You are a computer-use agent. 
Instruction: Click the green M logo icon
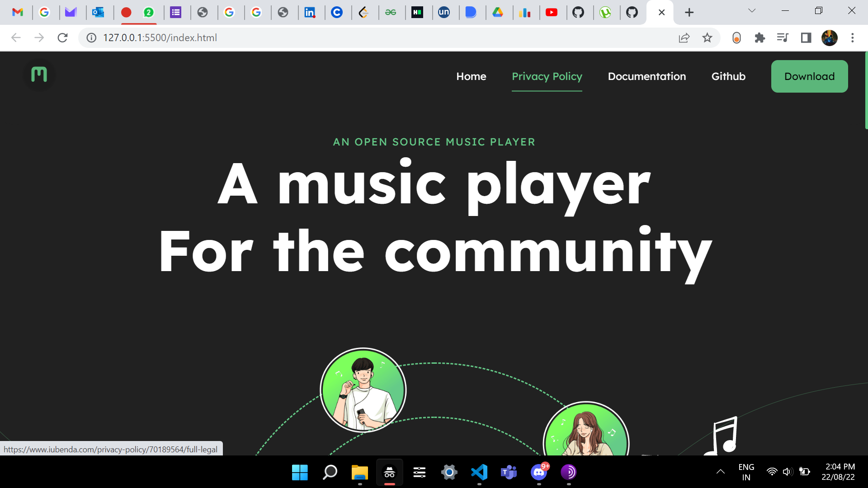39,75
